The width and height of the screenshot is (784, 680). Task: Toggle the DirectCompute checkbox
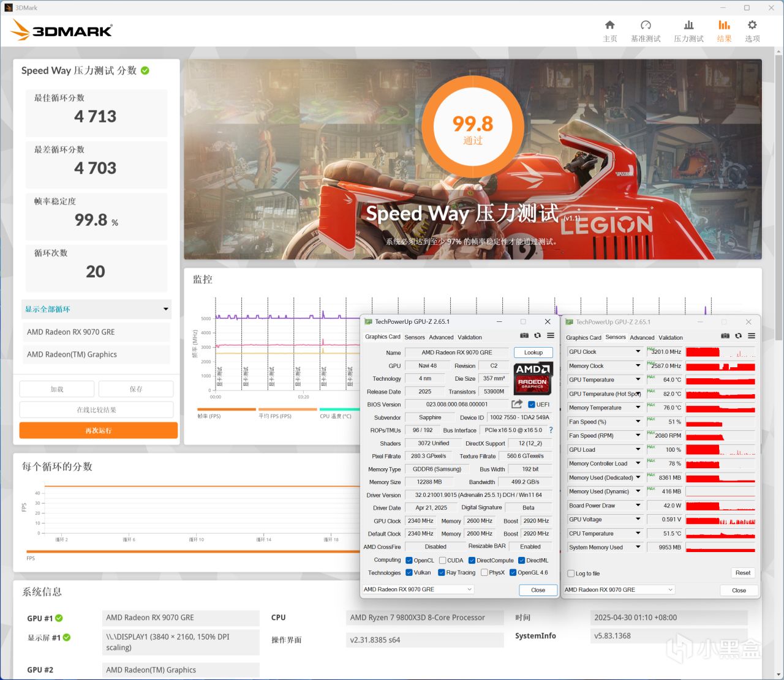point(472,561)
